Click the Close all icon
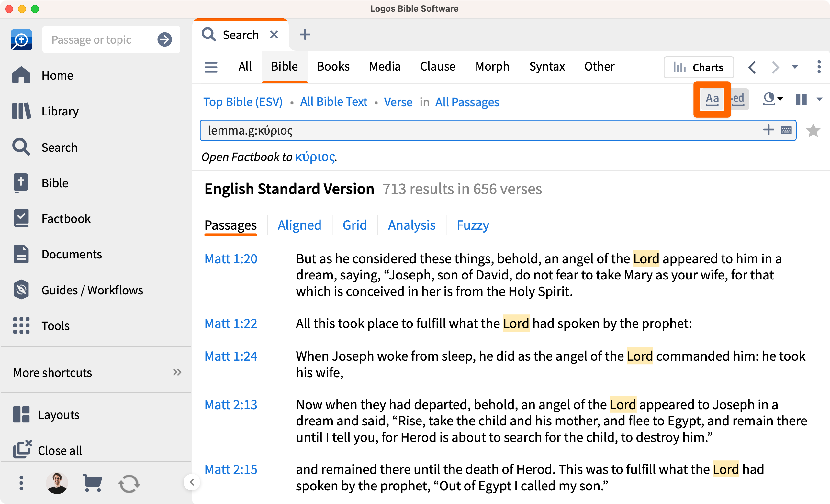This screenshot has height=504, width=830. pos(22,449)
